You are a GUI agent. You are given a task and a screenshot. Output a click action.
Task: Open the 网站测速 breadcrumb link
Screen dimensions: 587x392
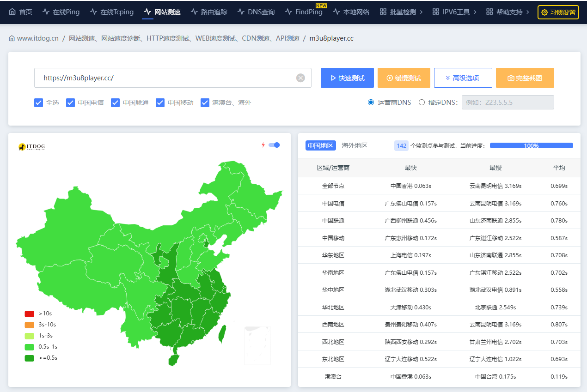(184, 38)
